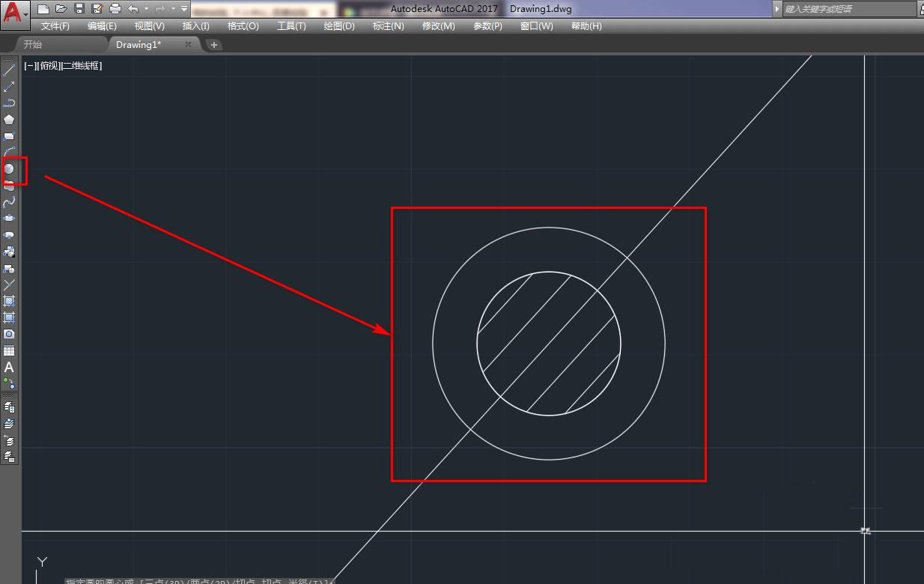
Task: Activate the Circle tool
Action: (x=9, y=169)
